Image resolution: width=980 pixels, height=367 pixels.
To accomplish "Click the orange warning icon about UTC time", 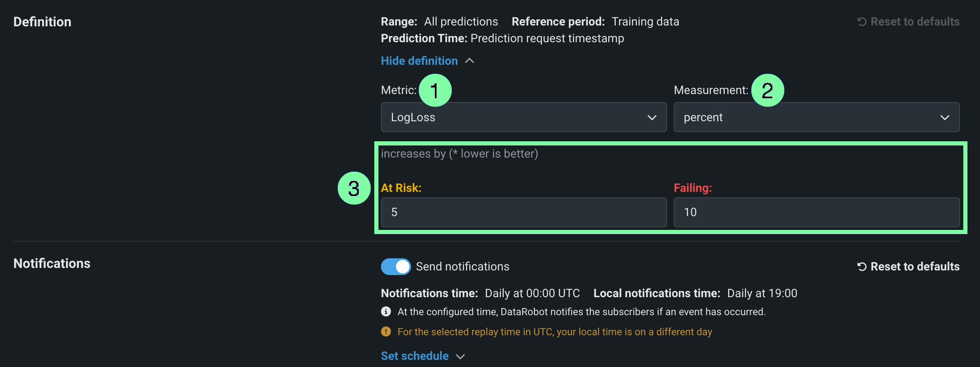I will (x=386, y=332).
